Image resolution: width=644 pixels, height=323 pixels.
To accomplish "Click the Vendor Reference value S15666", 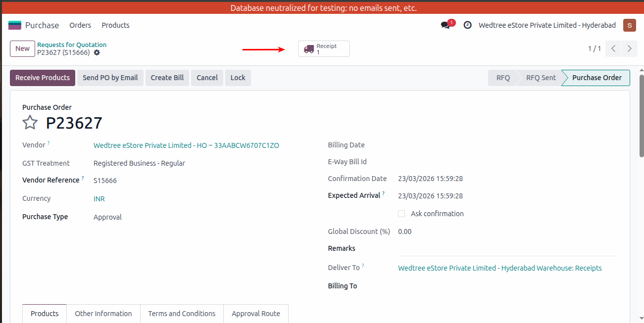I will pyautogui.click(x=105, y=181).
